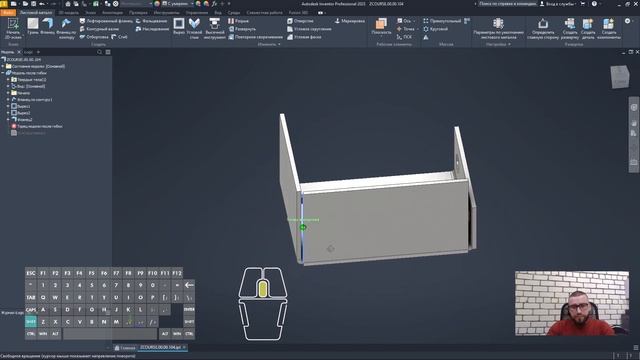Click Create Flat Pattern
This screenshot has height=360, width=640.
pos(570,28)
